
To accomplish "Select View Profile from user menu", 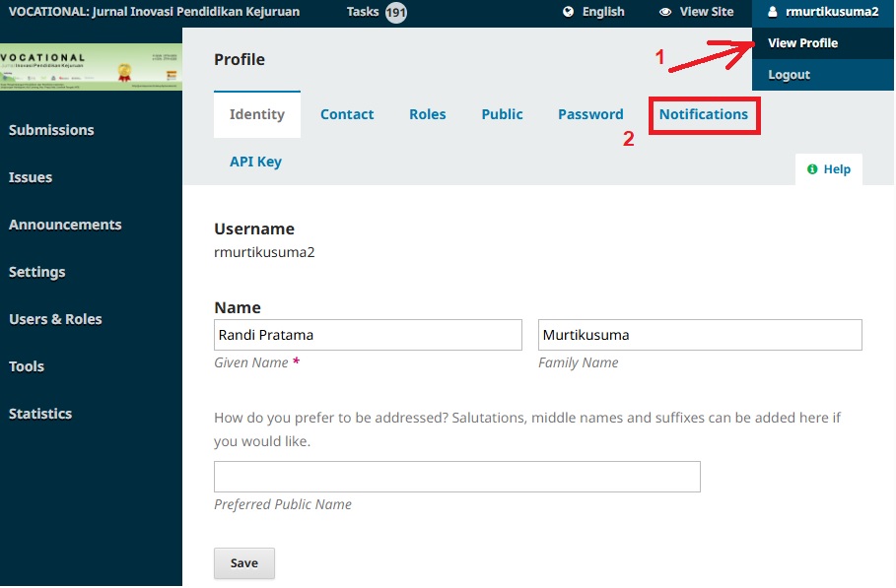I will click(802, 43).
